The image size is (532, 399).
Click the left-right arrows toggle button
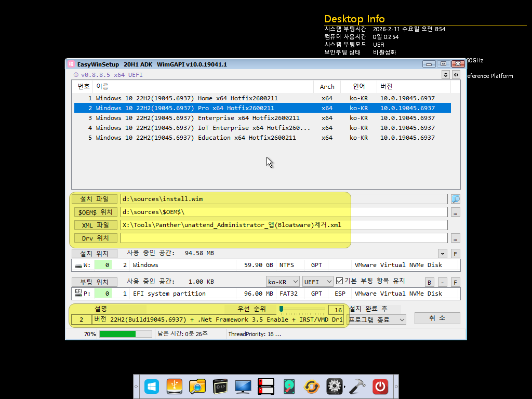click(x=456, y=75)
